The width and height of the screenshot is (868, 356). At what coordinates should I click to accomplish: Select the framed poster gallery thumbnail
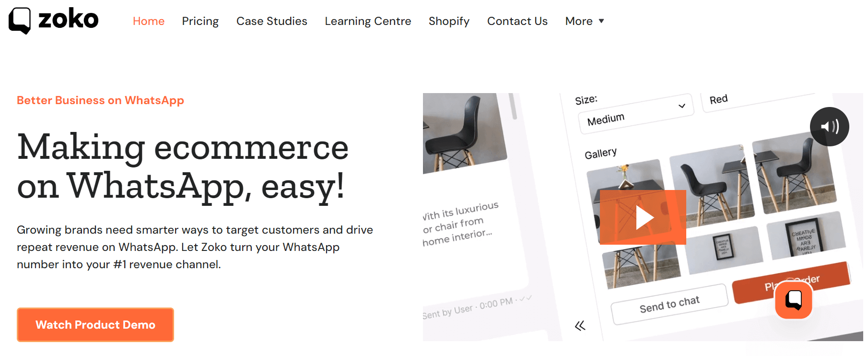click(x=806, y=236)
